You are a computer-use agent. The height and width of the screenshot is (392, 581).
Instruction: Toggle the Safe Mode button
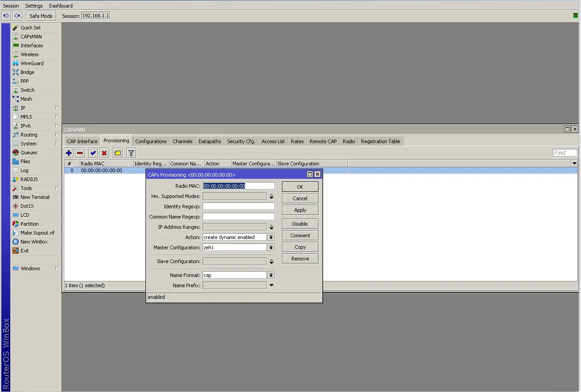click(x=41, y=16)
